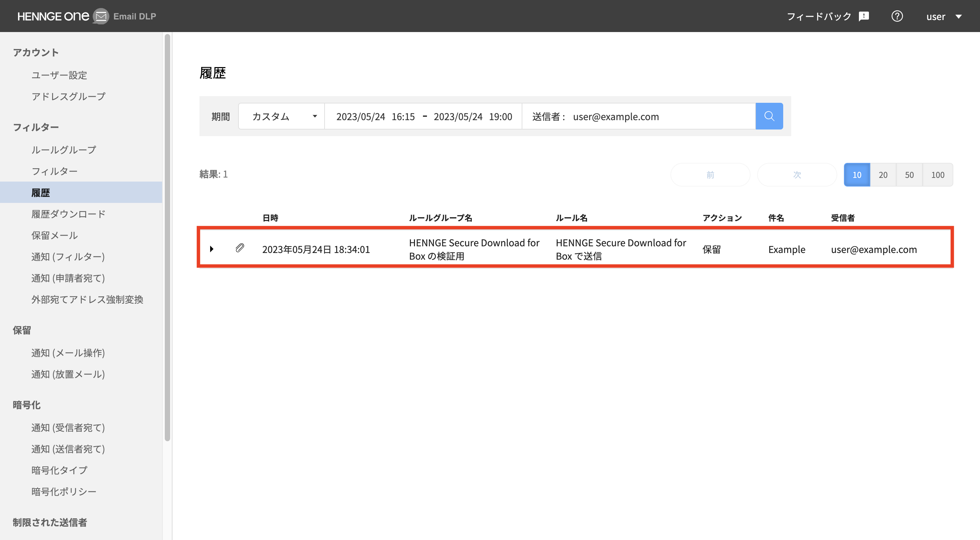
Task: Set page size to 50 results
Action: tap(909, 175)
